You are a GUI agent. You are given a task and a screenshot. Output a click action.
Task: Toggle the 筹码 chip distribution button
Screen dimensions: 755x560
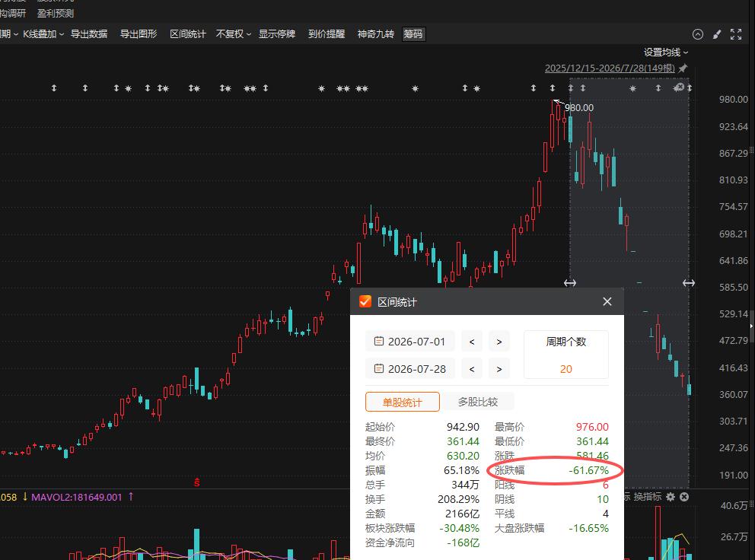click(413, 34)
